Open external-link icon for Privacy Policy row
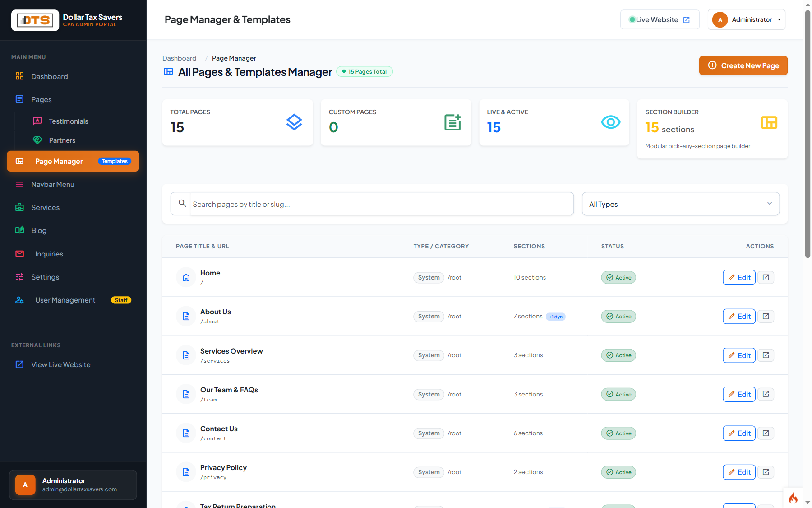Screen dimensions: 812x508 click(x=766, y=472)
